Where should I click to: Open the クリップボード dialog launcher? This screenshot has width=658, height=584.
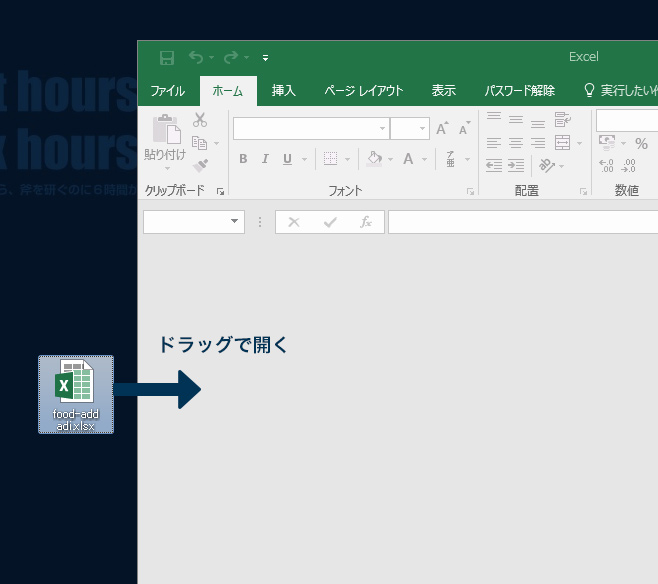click(x=220, y=192)
